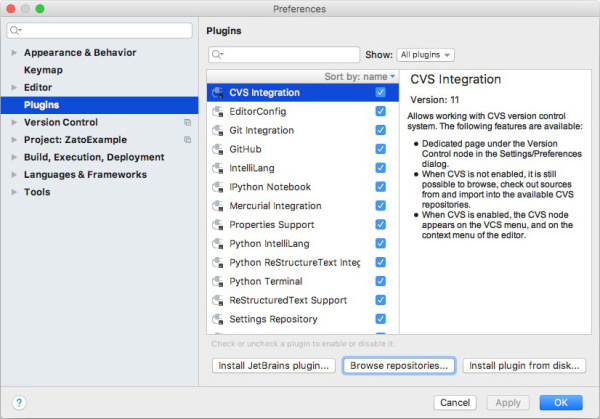Open Appearance & Behavior settings

coord(80,52)
